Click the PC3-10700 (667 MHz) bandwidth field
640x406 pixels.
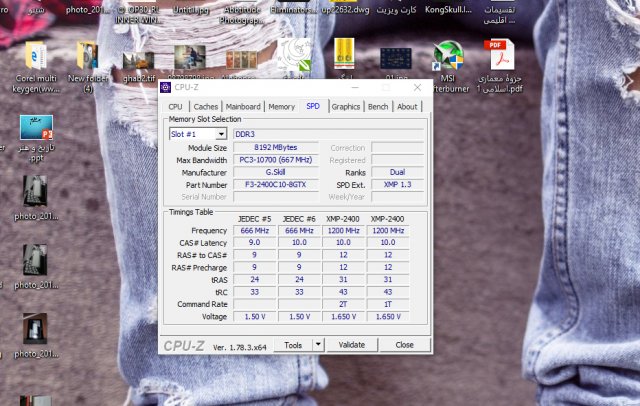pyautogui.click(x=276, y=160)
